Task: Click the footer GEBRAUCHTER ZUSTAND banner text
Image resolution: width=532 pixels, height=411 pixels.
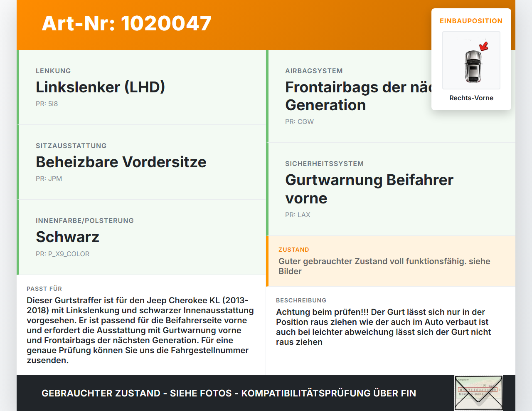Action: click(x=229, y=393)
